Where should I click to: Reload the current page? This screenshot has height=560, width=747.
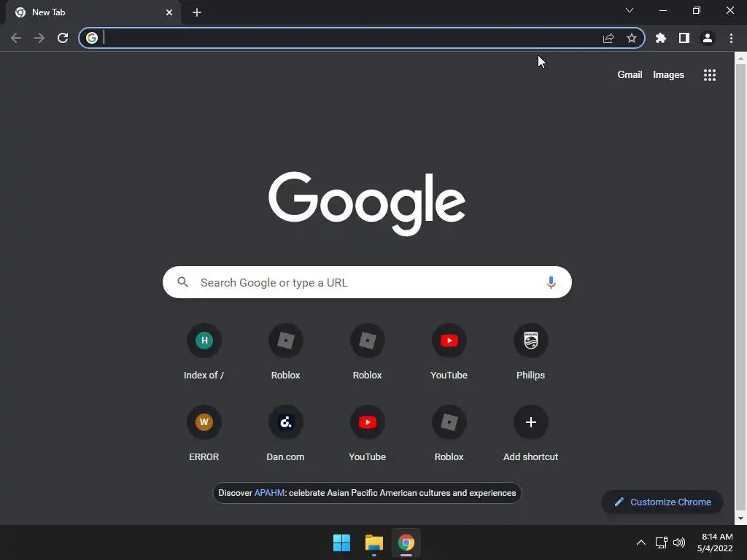(x=63, y=38)
